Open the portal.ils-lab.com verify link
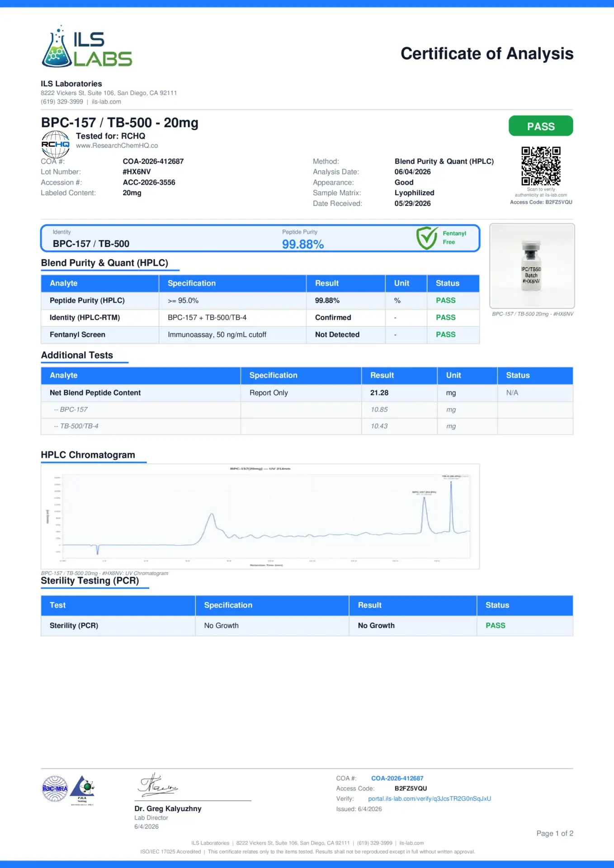Image resolution: width=614 pixels, height=868 pixels. tap(430, 799)
